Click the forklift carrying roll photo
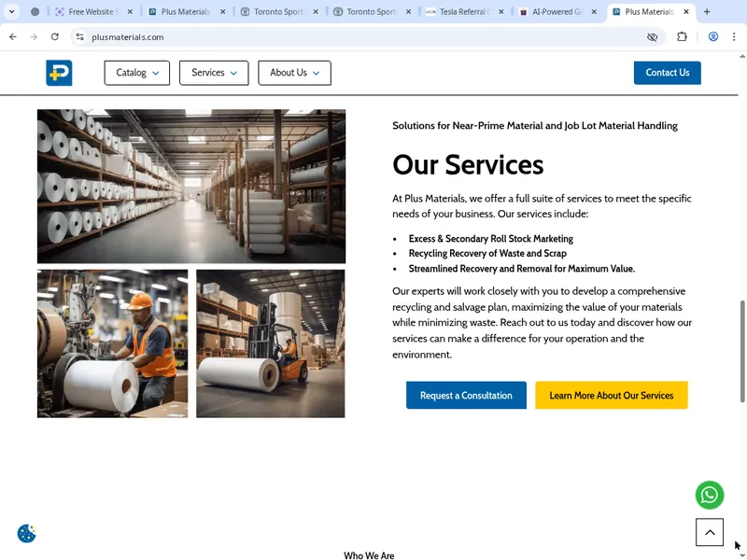 [x=271, y=343]
